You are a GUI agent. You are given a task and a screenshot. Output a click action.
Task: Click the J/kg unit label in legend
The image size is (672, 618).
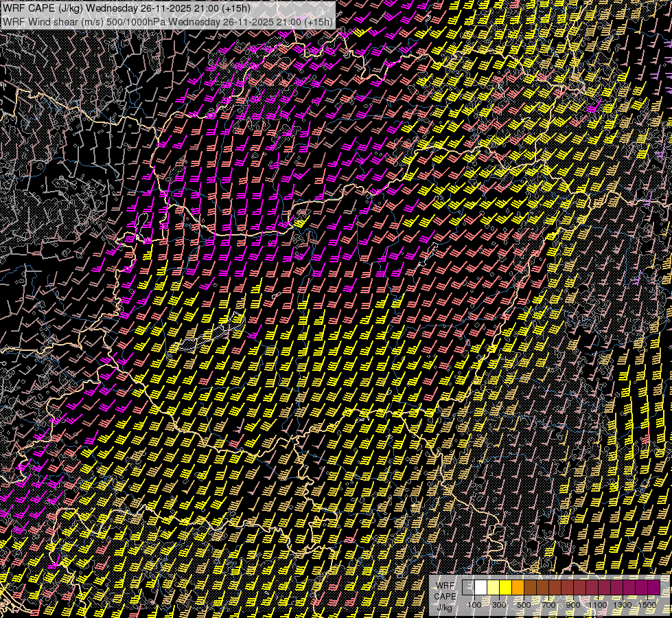(x=445, y=608)
